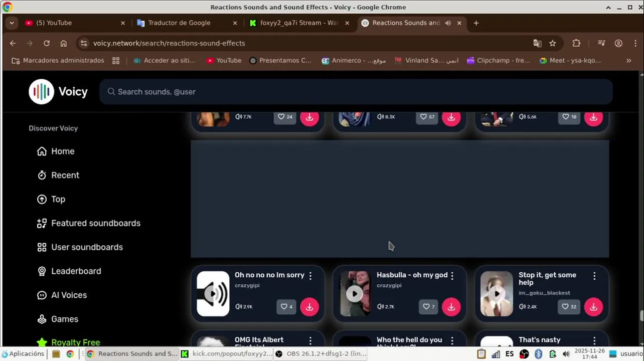Switch to Traductor de Google tab
The height and width of the screenshot is (361, 644).
click(187, 23)
